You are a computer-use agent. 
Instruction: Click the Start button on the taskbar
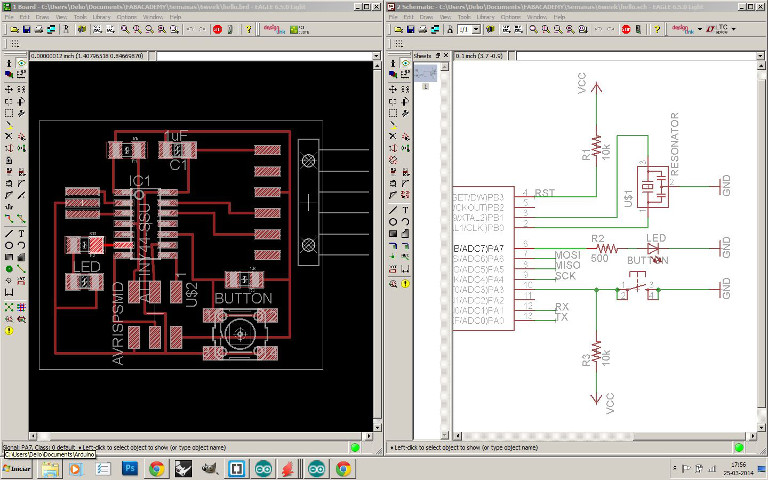[x=17, y=469]
